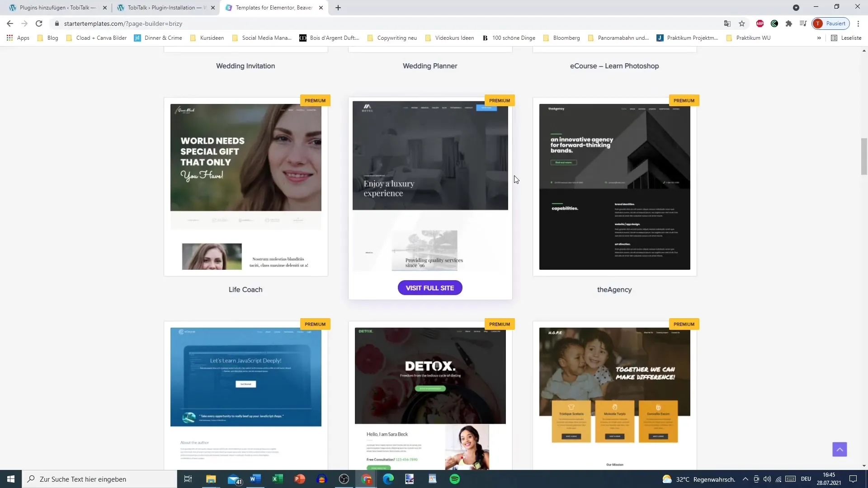The height and width of the screenshot is (488, 868).
Task: Open the tab search dropdown arrow
Action: [x=796, y=8]
